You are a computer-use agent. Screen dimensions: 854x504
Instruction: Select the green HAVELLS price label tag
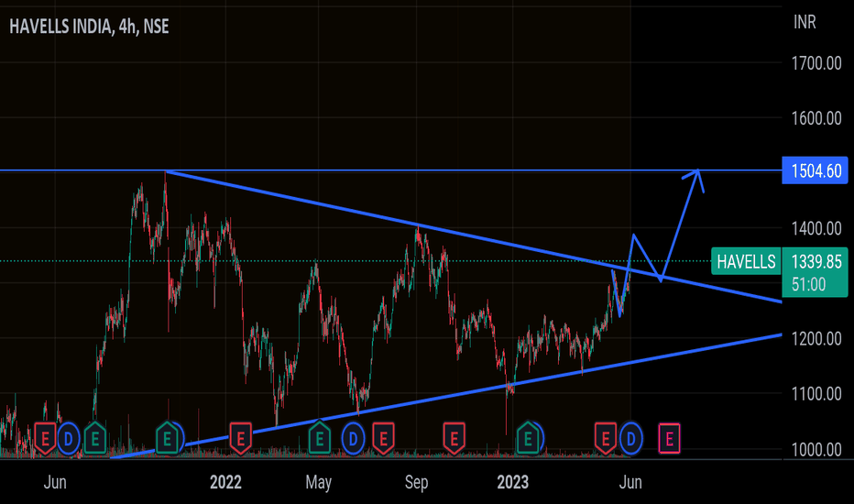pos(746,261)
